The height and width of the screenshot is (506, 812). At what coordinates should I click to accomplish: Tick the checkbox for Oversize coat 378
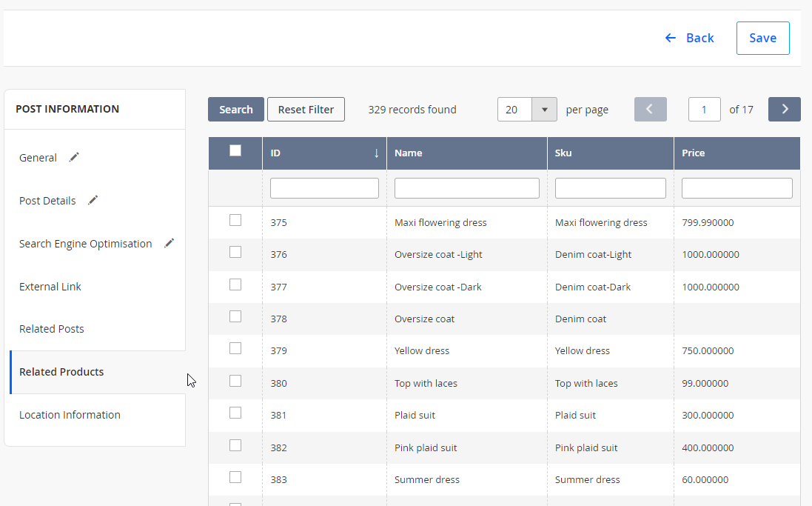[x=235, y=316]
